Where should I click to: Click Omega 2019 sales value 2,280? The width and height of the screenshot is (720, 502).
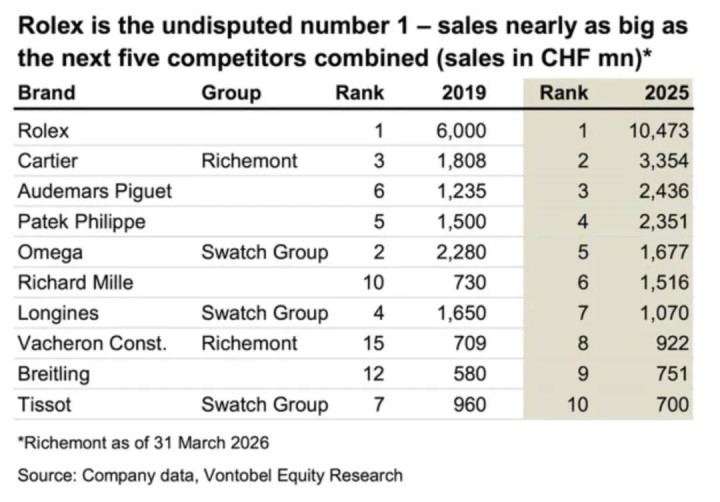[463, 252]
